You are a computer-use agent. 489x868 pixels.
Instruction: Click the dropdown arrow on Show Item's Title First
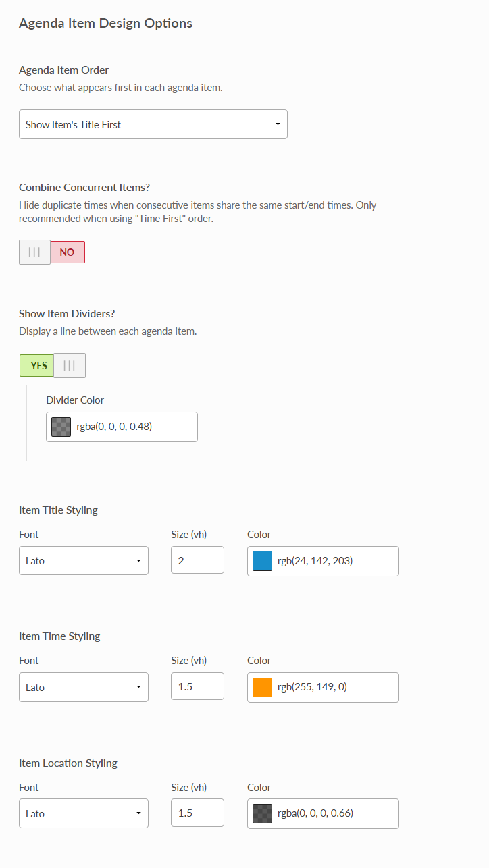coord(277,124)
